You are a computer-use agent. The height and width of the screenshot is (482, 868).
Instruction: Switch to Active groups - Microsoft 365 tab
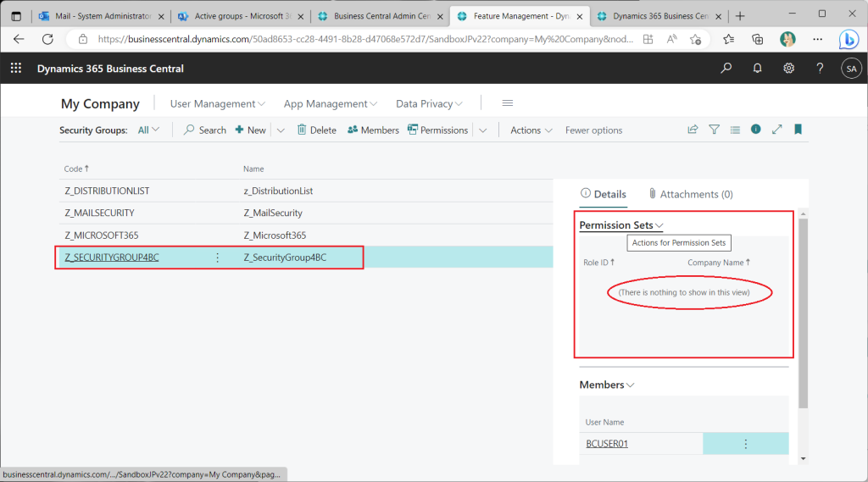coord(240,16)
